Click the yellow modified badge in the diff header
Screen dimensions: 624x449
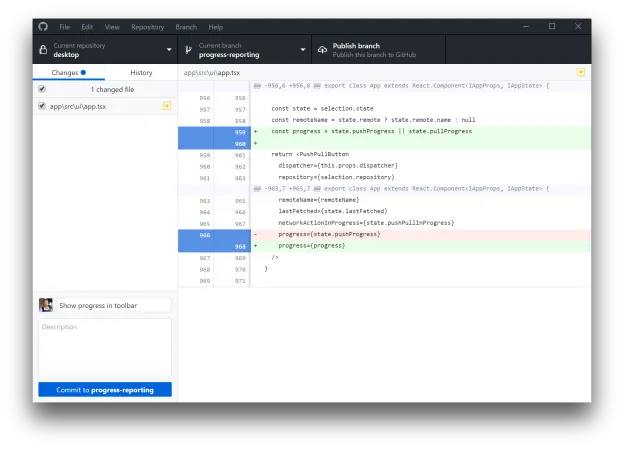[x=580, y=73]
